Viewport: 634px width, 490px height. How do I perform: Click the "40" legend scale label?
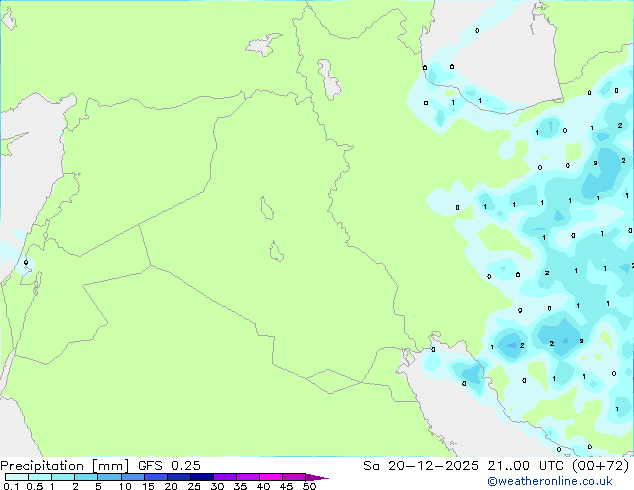[263, 486]
